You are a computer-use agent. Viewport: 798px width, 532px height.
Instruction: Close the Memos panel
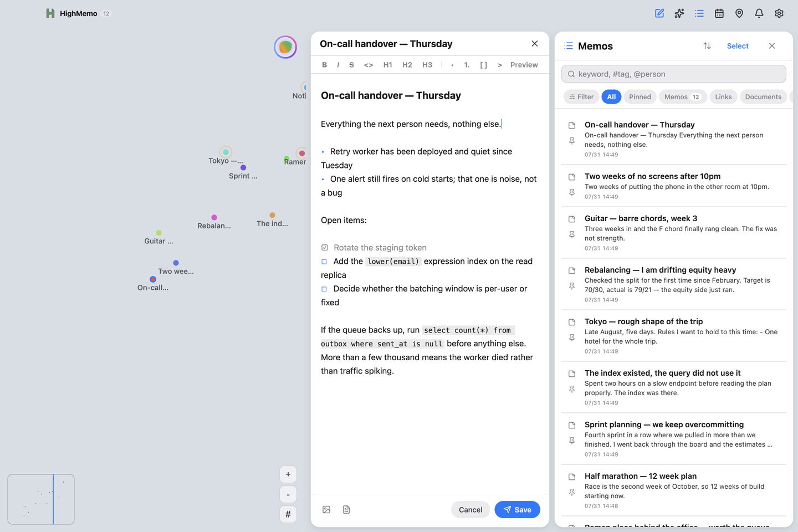772,46
